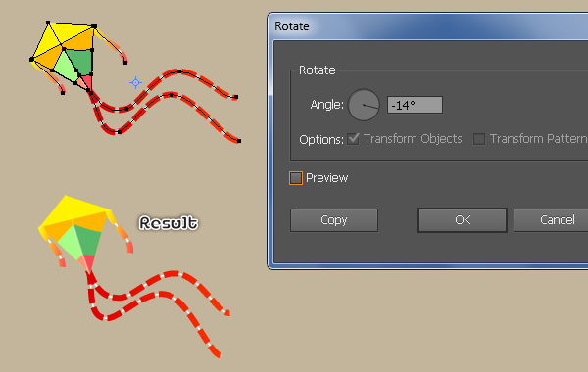Click the top-left anchor point of the selected kite

48,23
